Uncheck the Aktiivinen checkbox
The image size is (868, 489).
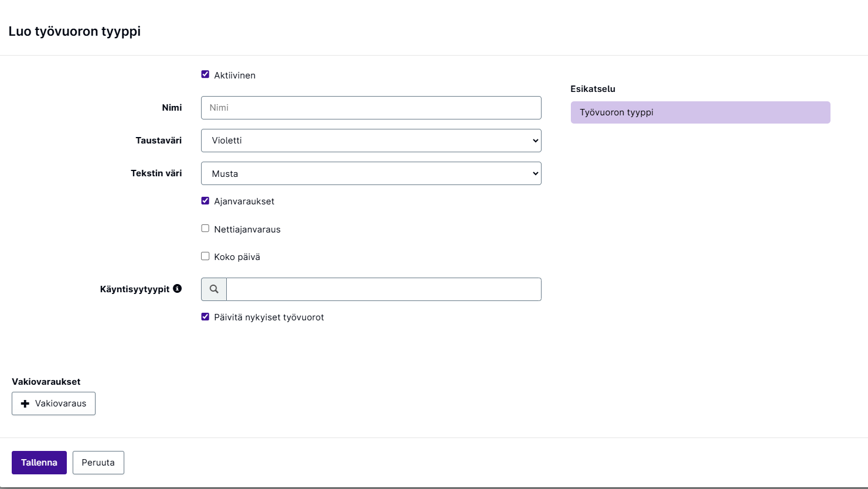coord(205,74)
